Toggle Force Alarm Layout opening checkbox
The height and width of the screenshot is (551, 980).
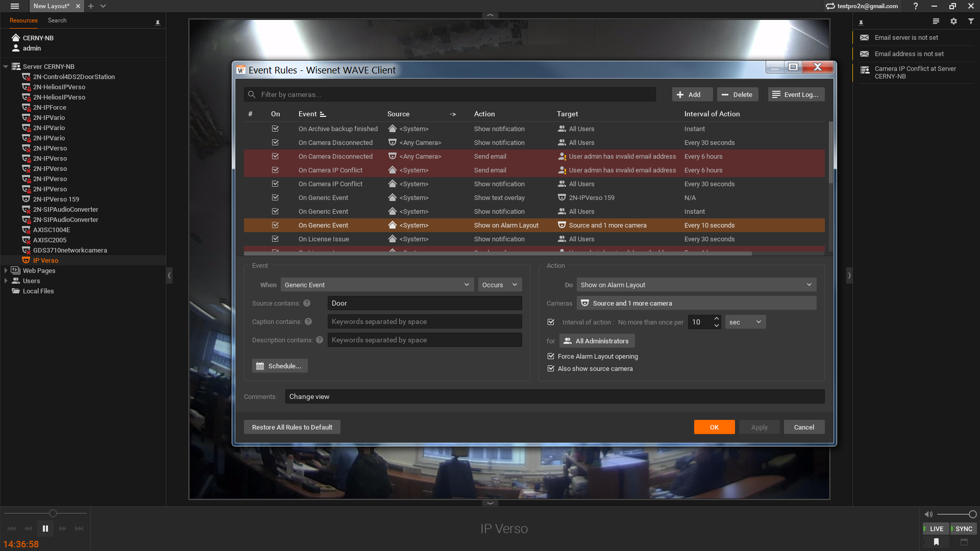551,356
